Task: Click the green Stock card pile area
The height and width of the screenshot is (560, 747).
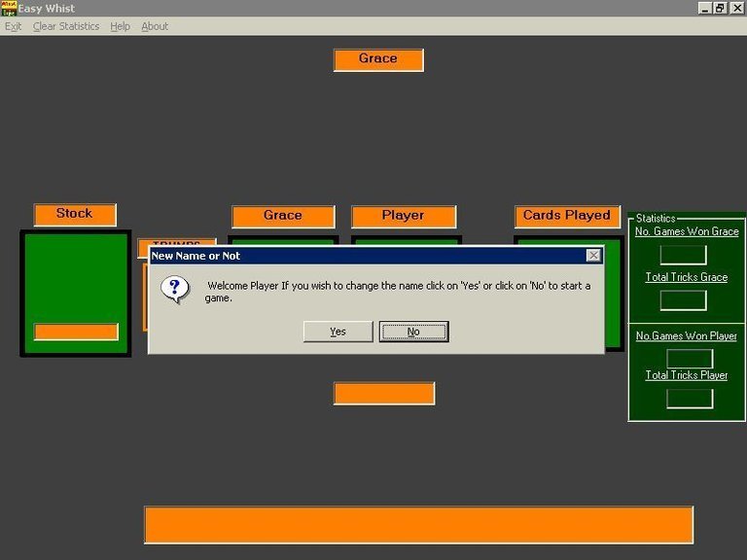Action: (x=75, y=277)
